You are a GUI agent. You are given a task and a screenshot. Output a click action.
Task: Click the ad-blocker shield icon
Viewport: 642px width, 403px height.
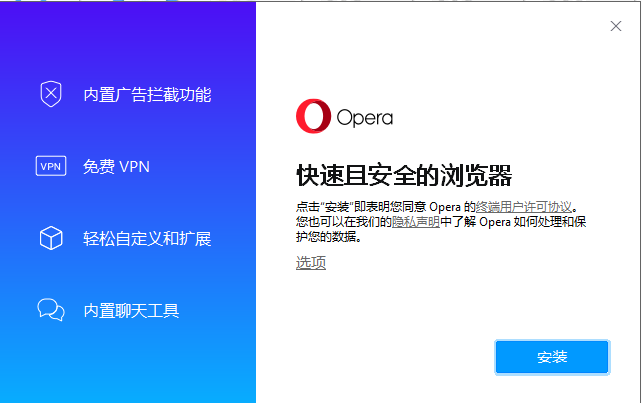51,94
